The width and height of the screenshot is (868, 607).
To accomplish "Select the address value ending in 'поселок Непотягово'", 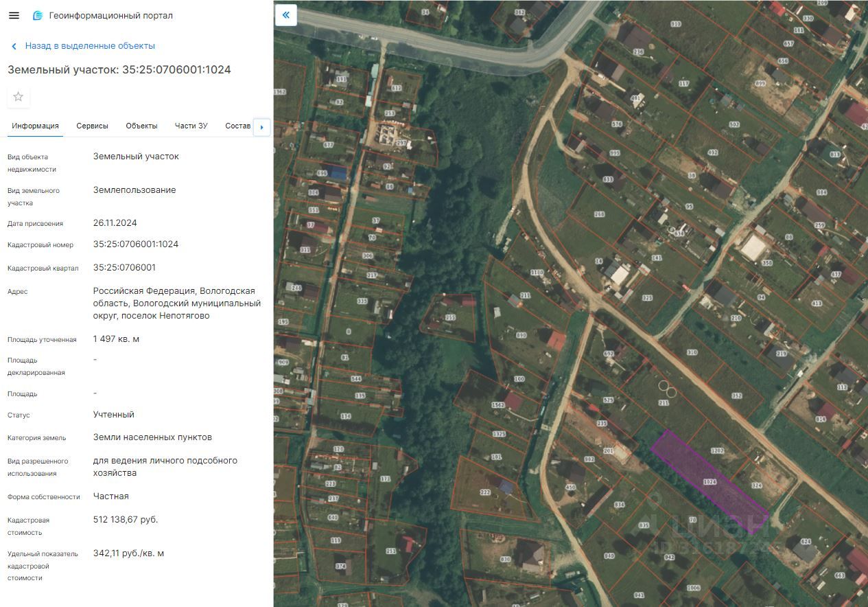I will [x=177, y=303].
